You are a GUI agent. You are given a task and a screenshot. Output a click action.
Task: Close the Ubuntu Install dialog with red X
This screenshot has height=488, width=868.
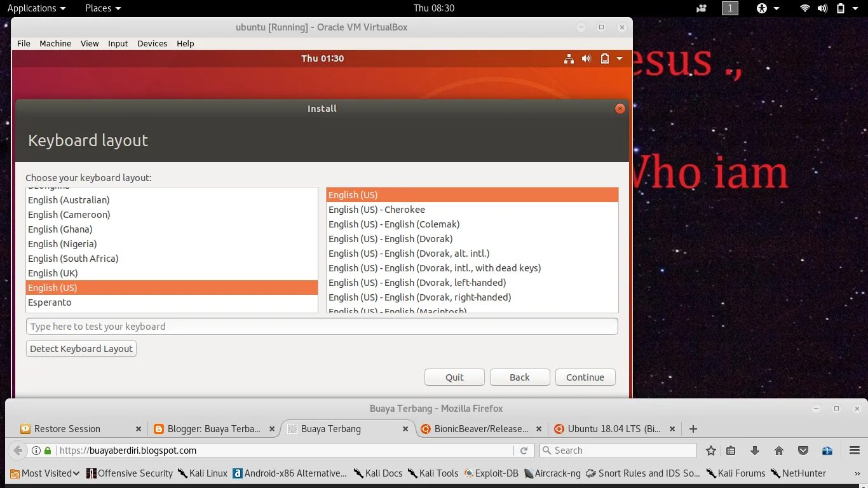[x=620, y=109]
